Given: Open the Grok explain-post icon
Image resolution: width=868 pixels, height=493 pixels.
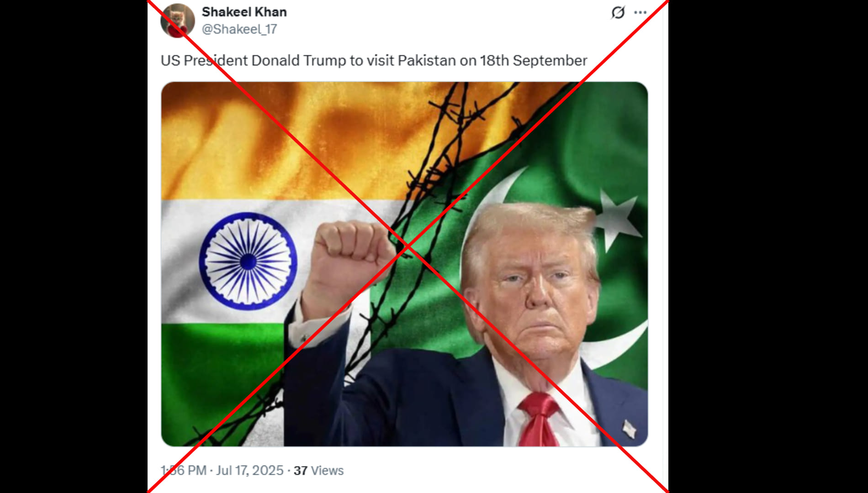Looking at the screenshot, I should (618, 12).
